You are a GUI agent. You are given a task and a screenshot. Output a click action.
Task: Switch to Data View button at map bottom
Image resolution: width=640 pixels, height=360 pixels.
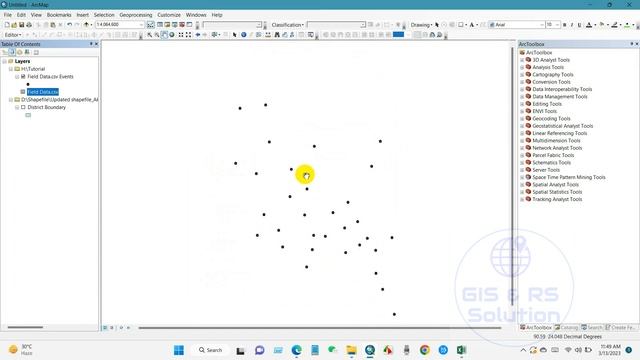coord(105,328)
